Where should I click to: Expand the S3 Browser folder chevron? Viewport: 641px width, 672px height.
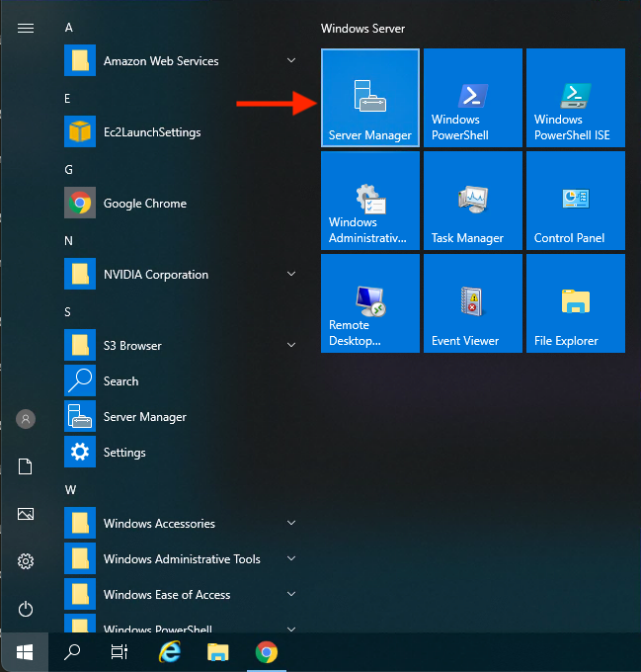coord(291,345)
